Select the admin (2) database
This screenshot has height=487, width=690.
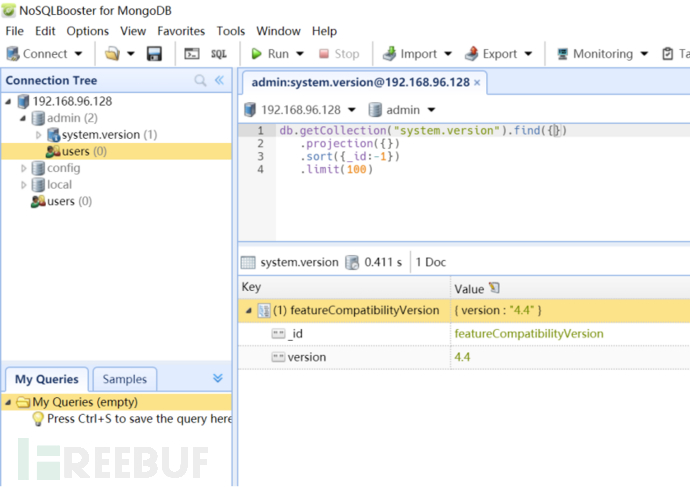[x=72, y=118]
